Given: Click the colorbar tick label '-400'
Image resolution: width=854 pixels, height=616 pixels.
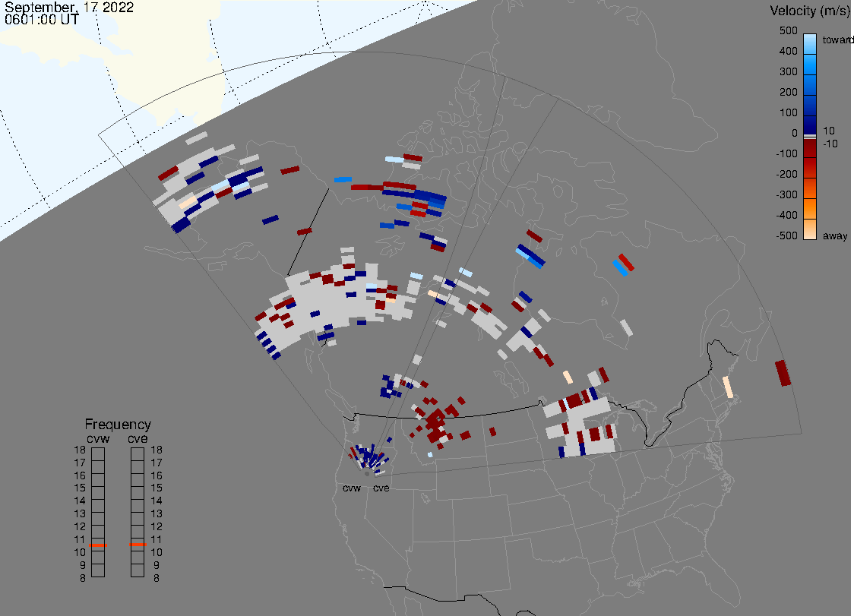Looking at the screenshot, I should (786, 215).
